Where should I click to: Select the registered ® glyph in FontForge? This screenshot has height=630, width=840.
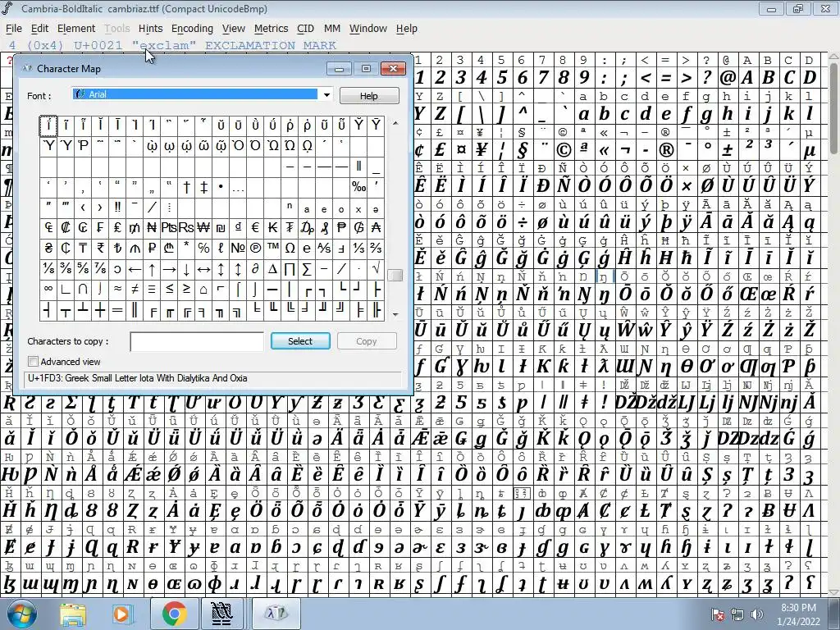click(x=666, y=150)
